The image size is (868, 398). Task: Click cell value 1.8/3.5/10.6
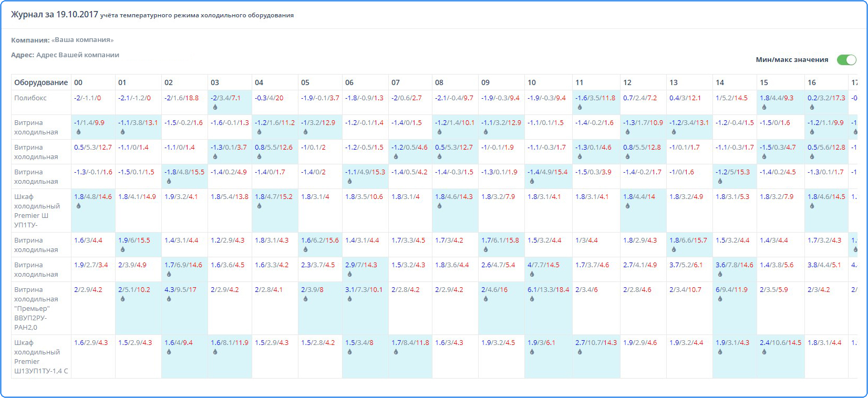364,197
